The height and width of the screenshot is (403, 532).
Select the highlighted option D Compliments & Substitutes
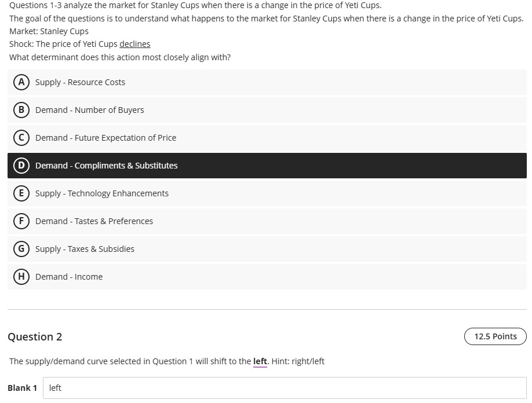(106, 165)
